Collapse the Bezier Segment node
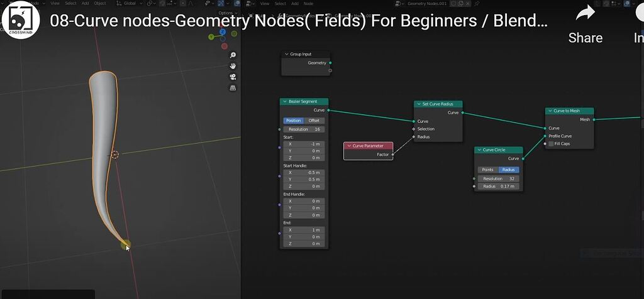Screen dimensions: 644x299 click(285, 101)
